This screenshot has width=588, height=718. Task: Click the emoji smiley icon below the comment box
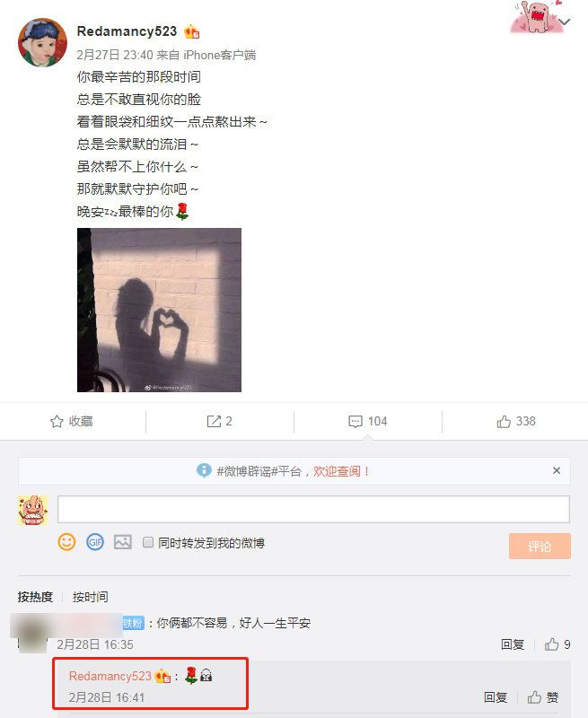[x=66, y=542]
